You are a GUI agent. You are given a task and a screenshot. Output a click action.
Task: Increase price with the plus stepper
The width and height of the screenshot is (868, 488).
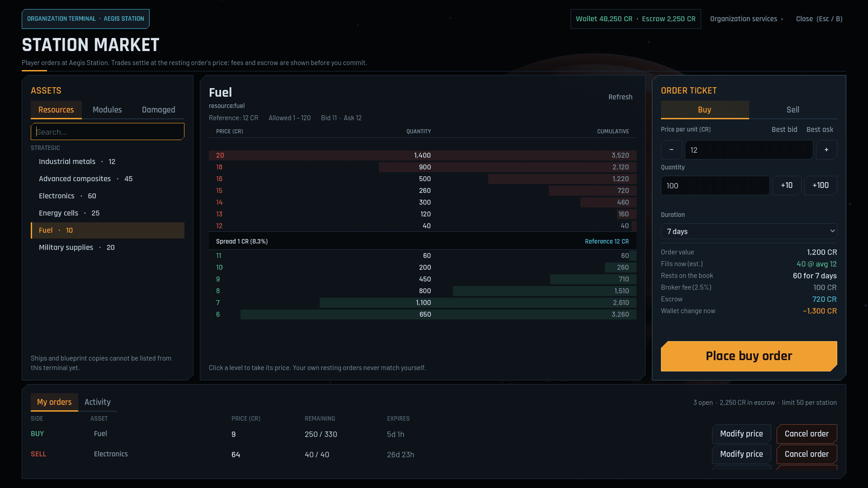click(826, 150)
